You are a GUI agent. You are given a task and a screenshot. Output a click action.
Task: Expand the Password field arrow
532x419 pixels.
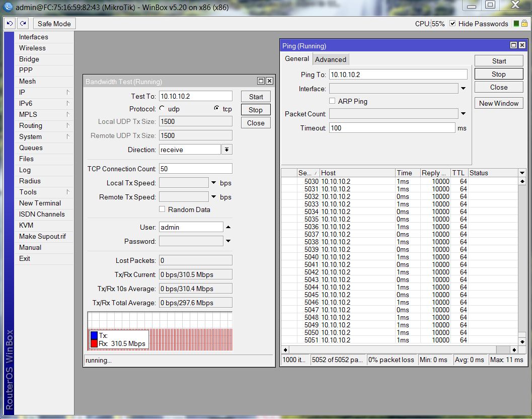(x=229, y=241)
